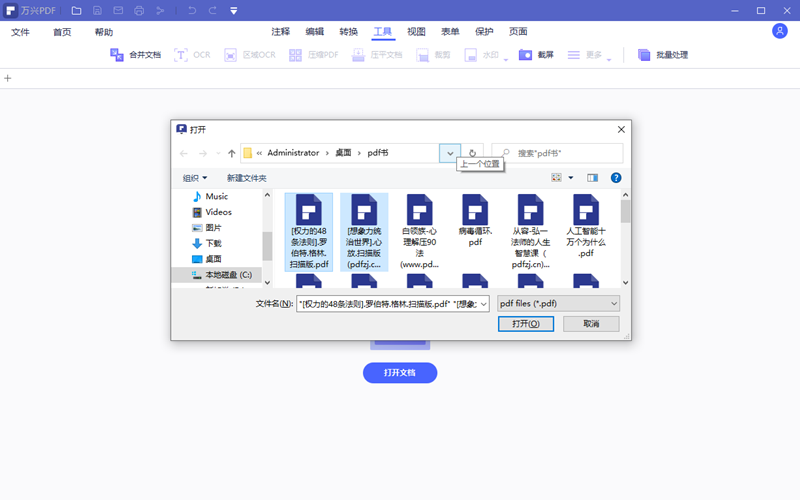The image size is (800, 500).
Task: Click the user account avatar icon
Action: click(780, 32)
